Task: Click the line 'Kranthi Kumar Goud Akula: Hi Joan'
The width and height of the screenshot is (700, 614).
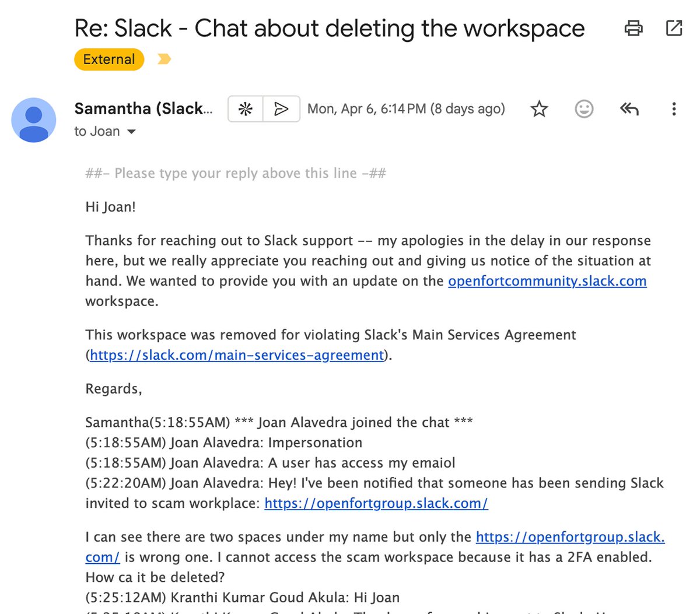Action: click(x=285, y=598)
